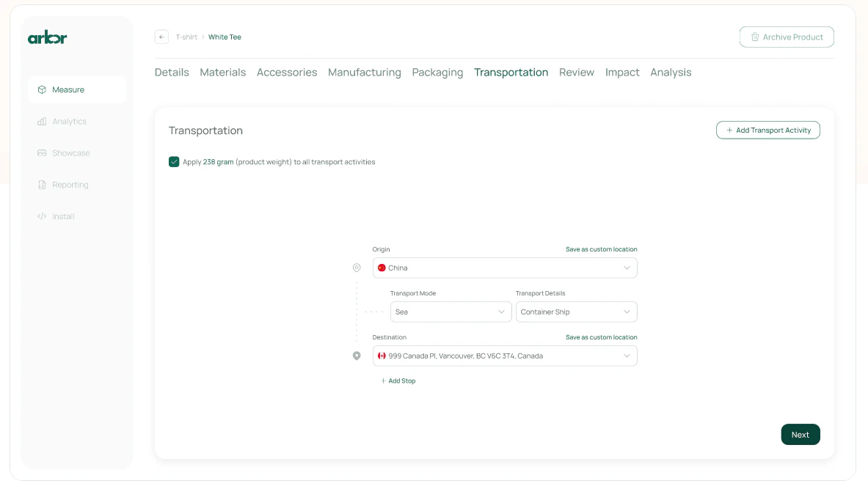Screen dimensions: 868x489
Task: Expand the Container Ship transport details dropdown
Action: click(x=576, y=312)
